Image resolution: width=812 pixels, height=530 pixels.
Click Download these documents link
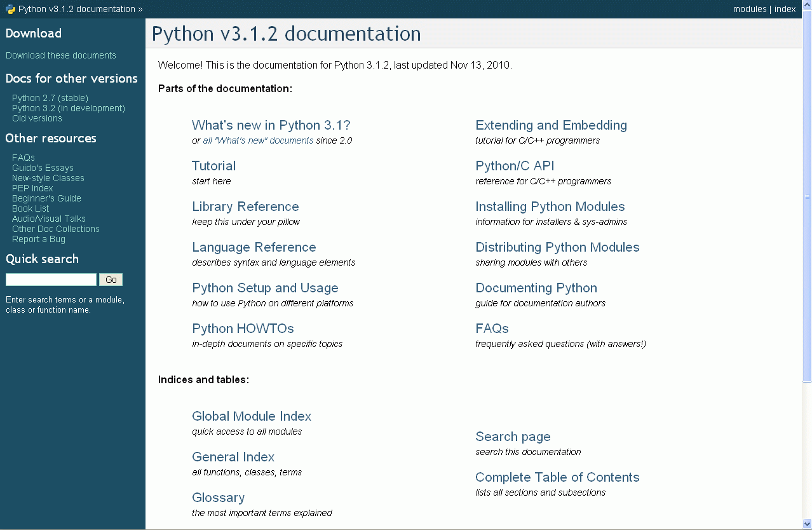tap(61, 55)
